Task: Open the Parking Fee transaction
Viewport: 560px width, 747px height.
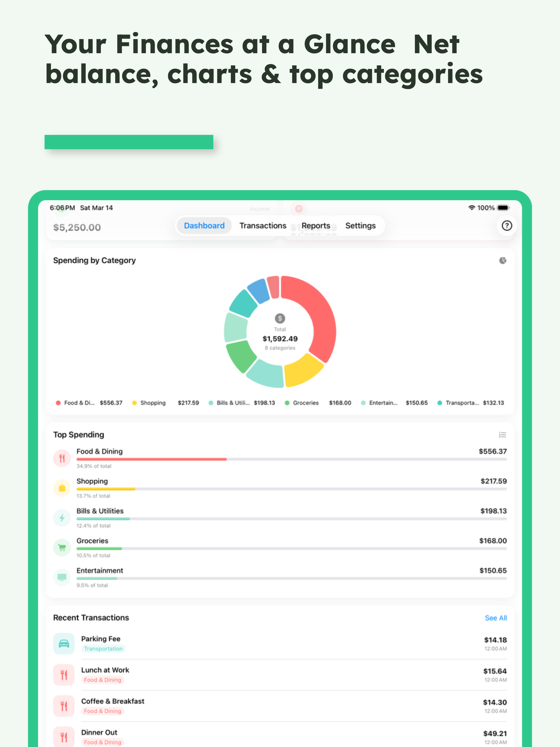Action: (280, 644)
